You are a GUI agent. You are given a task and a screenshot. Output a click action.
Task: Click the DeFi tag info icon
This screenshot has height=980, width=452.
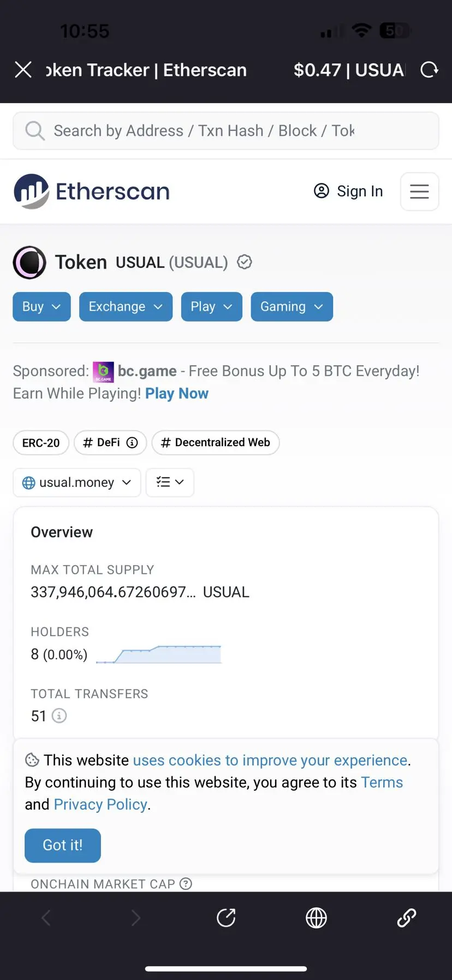pyautogui.click(x=132, y=443)
